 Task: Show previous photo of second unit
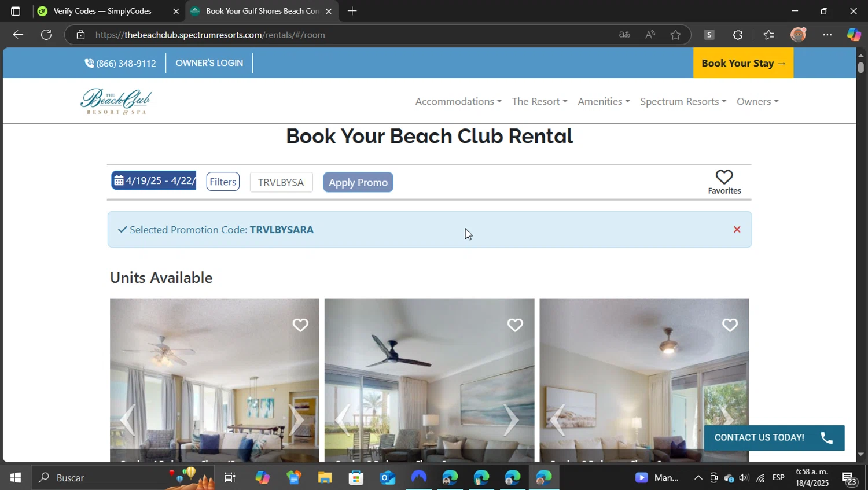[x=343, y=420]
